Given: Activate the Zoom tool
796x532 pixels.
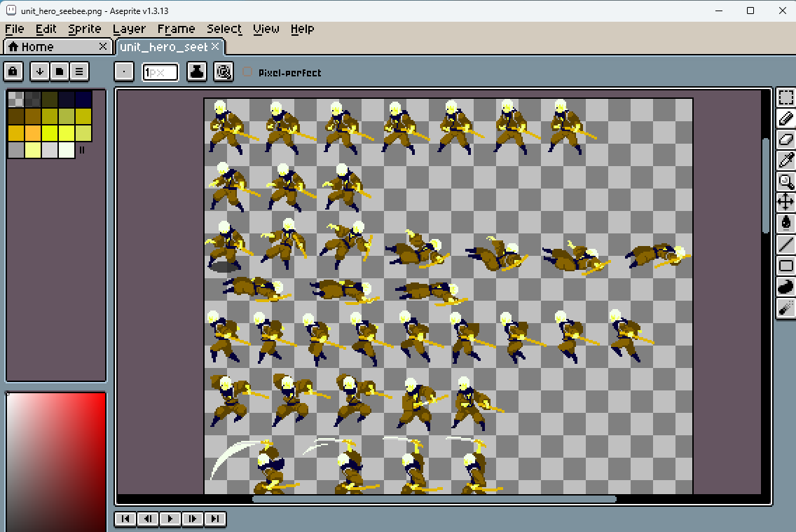Looking at the screenshot, I should [786, 182].
